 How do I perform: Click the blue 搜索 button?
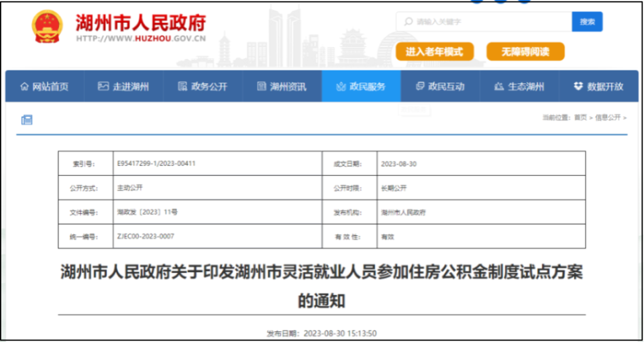click(x=588, y=21)
